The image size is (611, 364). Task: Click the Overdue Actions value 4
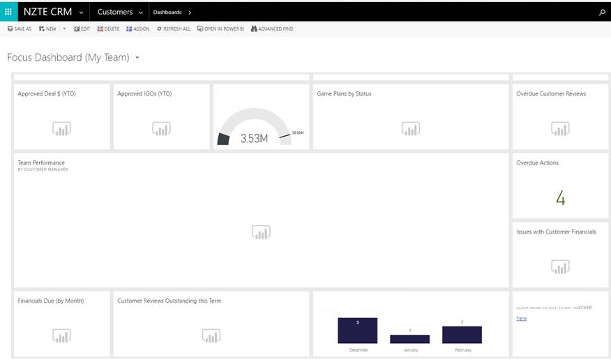[x=560, y=198]
